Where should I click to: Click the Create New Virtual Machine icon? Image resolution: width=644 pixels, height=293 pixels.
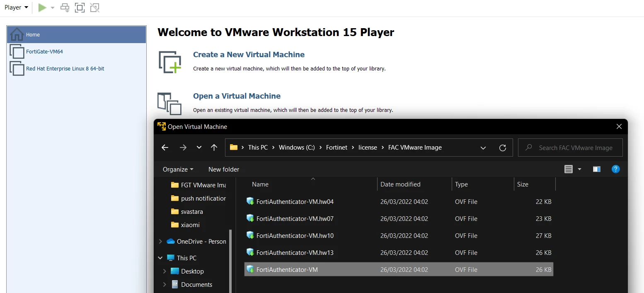170,62
